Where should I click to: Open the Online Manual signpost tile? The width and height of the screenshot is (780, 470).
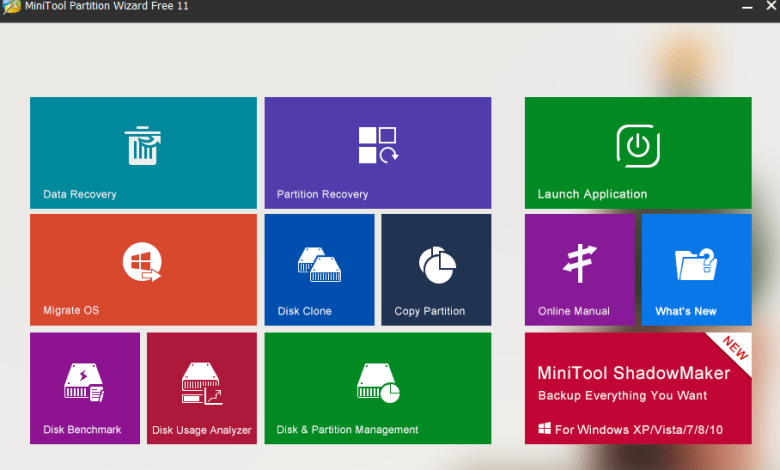[x=580, y=270]
